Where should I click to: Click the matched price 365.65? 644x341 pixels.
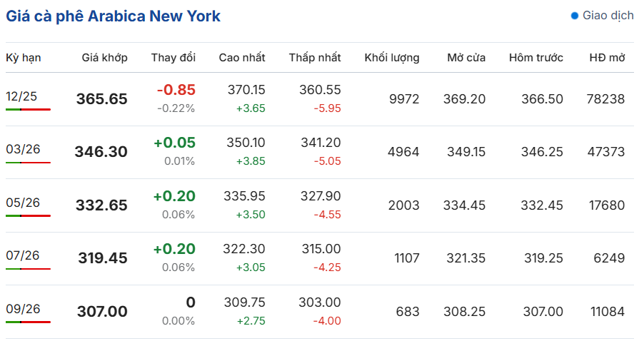pyautogui.click(x=102, y=99)
